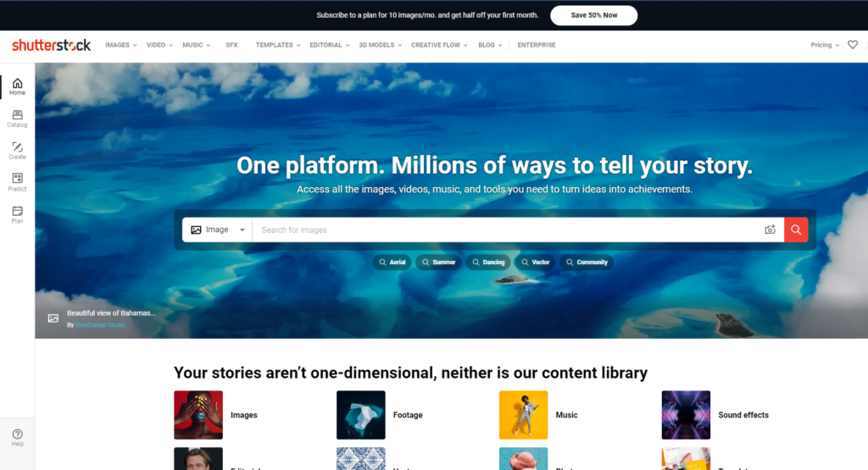Expand the Pricing dropdown
The height and width of the screenshot is (470, 868).
(825, 46)
